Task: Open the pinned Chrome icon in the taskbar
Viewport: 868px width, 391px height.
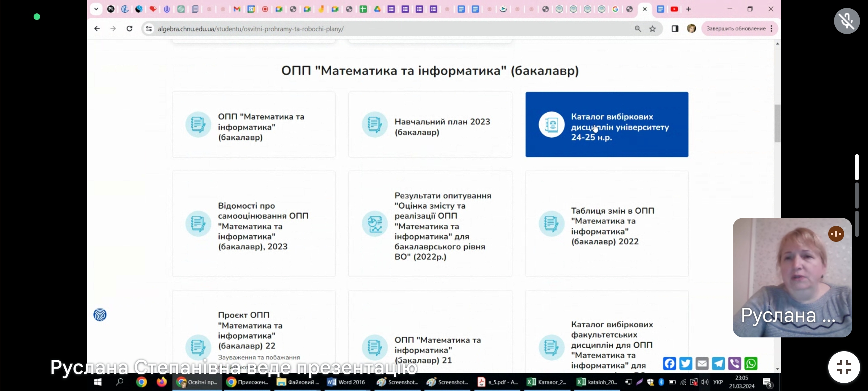Action: point(141,382)
